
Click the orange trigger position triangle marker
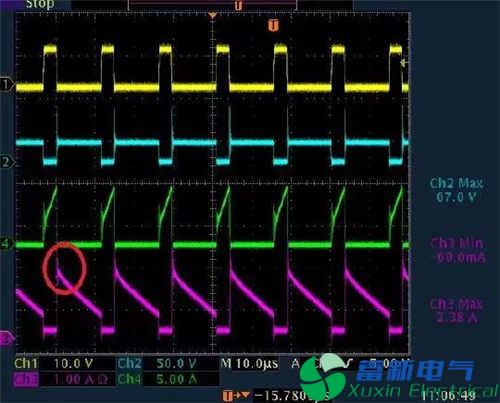(x=212, y=15)
